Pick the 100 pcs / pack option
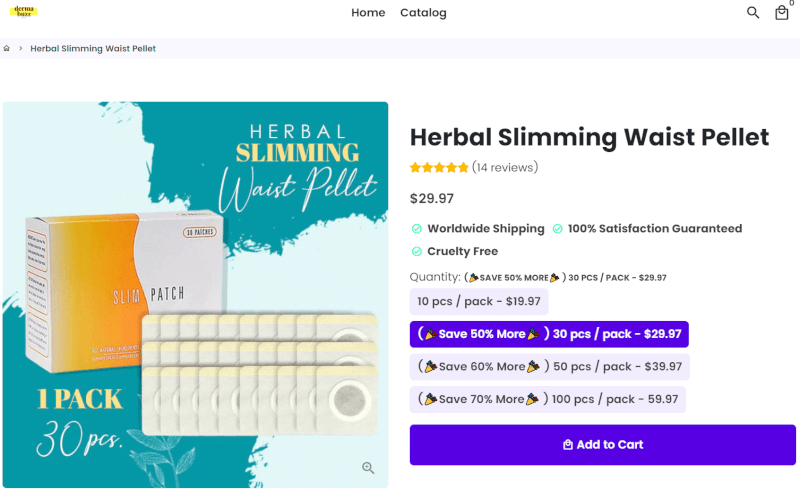Screen dimensions: 800x491 tap(547, 399)
